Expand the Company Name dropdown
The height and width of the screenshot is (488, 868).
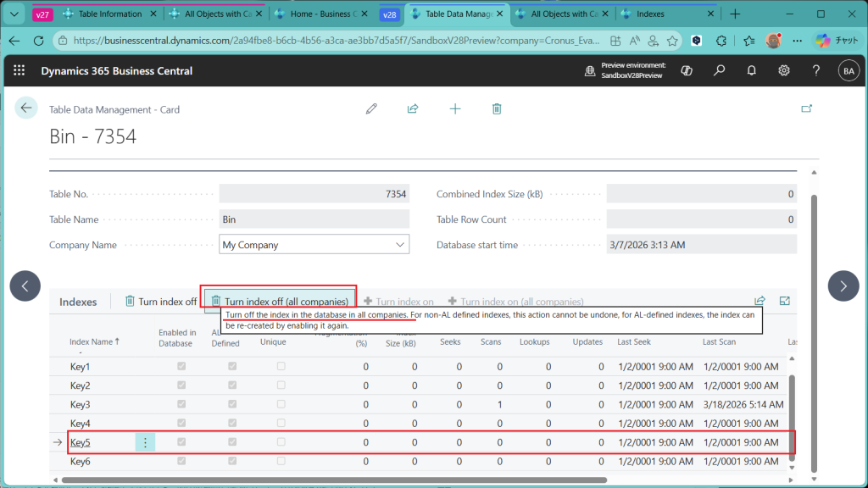400,245
